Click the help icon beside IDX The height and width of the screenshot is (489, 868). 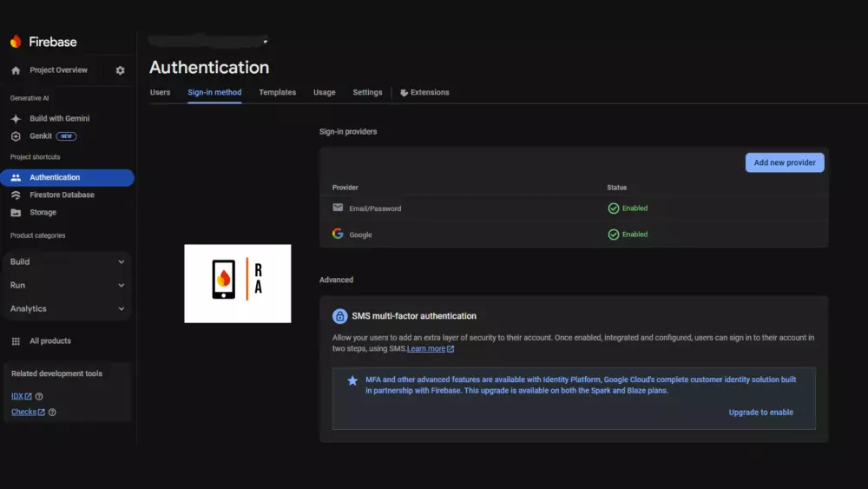[39, 397]
